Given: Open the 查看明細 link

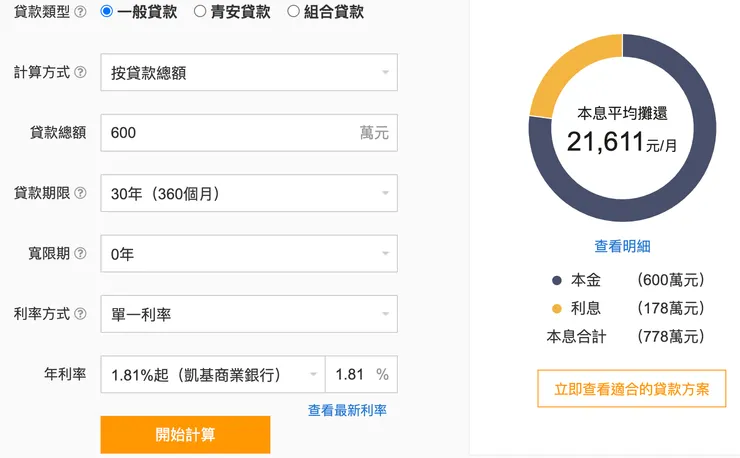Looking at the screenshot, I should (x=622, y=246).
